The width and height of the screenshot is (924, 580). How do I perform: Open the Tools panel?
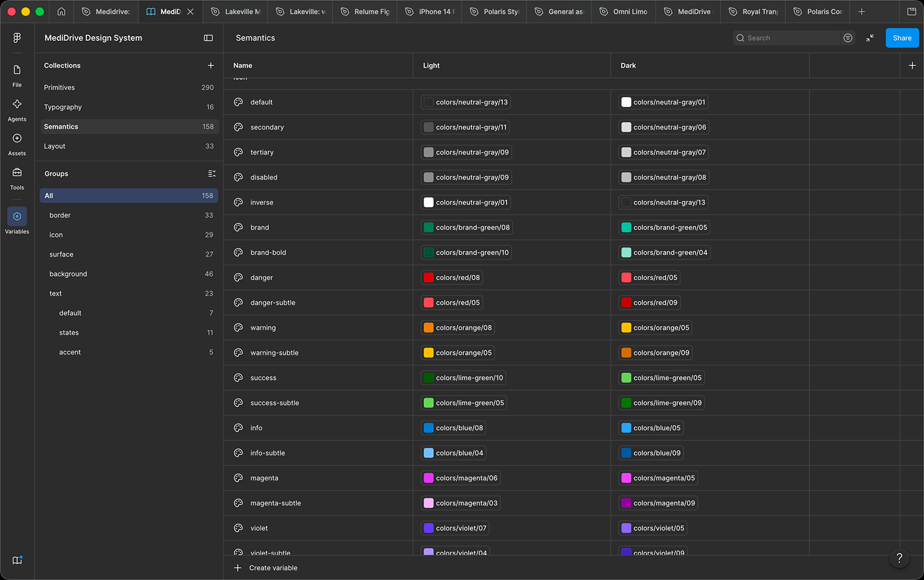click(17, 178)
